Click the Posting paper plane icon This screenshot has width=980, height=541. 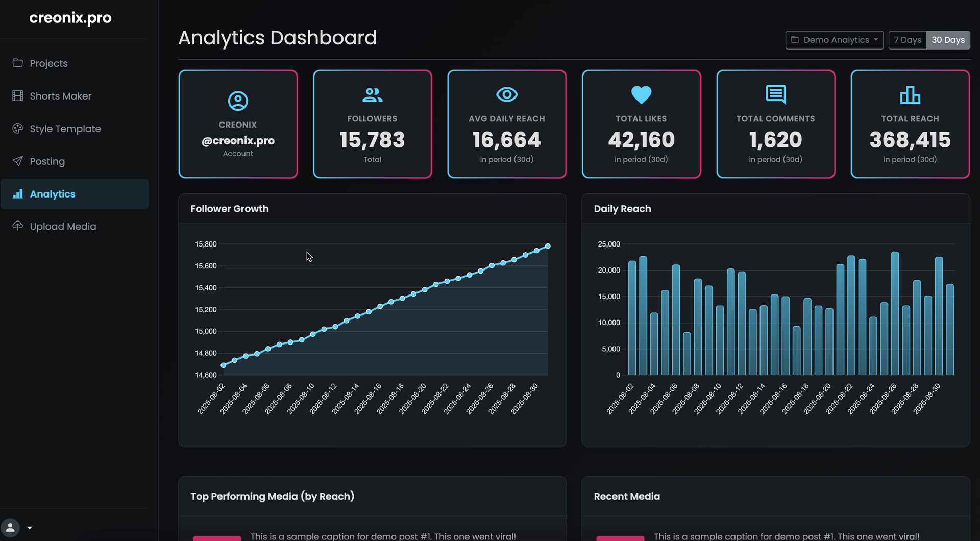pyautogui.click(x=18, y=161)
